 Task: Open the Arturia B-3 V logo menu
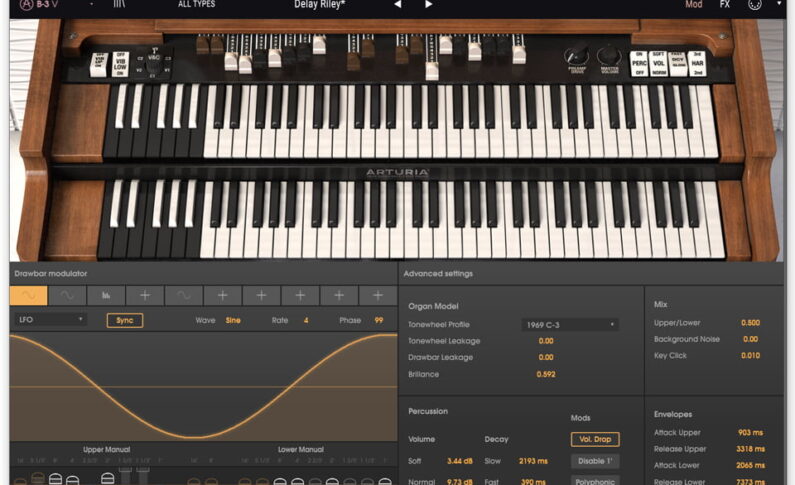pos(40,5)
